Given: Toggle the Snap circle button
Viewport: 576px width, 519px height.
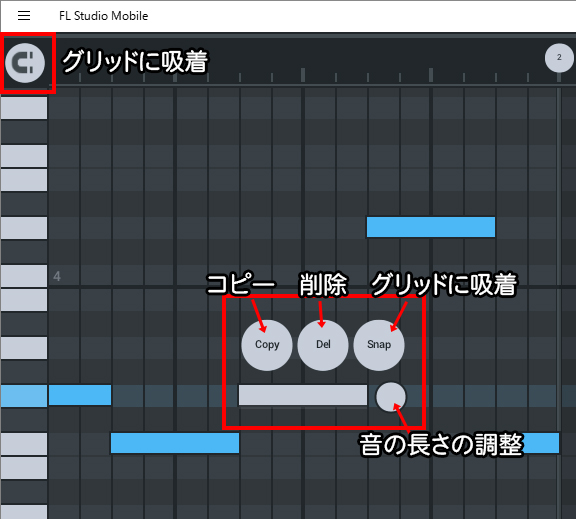Looking at the screenshot, I should pos(379,345).
